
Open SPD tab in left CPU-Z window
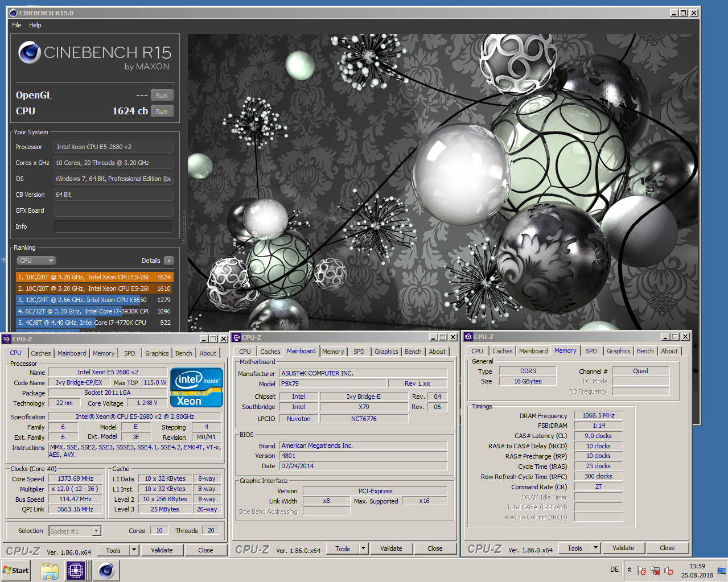pyautogui.click(x=130, y=353)
